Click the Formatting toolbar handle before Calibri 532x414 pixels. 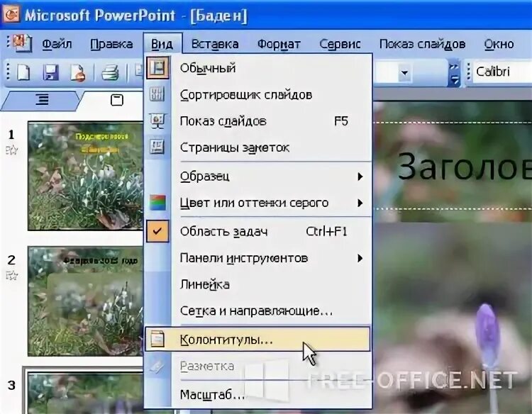click(469, 72)
